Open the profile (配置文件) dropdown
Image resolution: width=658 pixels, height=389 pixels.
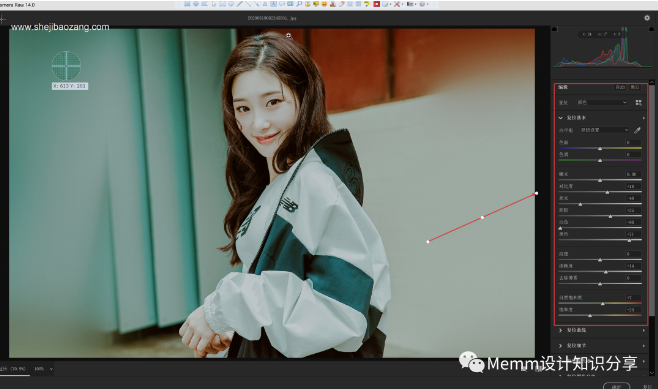coord(602,102)
